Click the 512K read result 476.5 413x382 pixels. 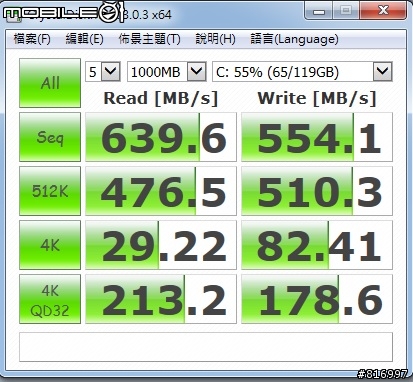(x=161, y=191)
